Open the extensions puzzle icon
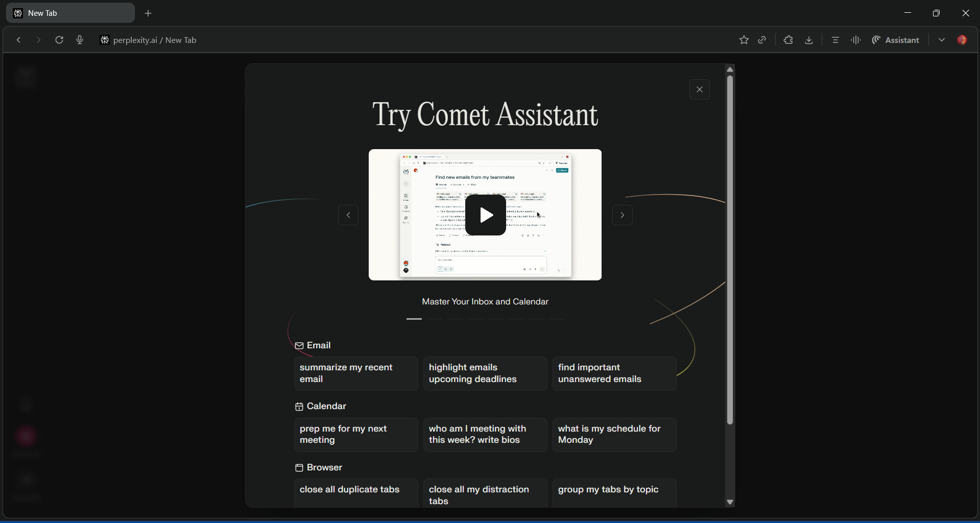 (x=788, y=40)
